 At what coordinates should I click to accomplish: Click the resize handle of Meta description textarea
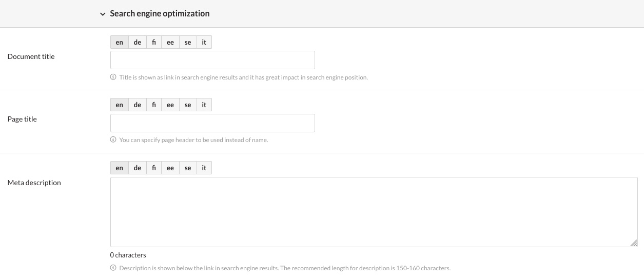click(634, 243)
